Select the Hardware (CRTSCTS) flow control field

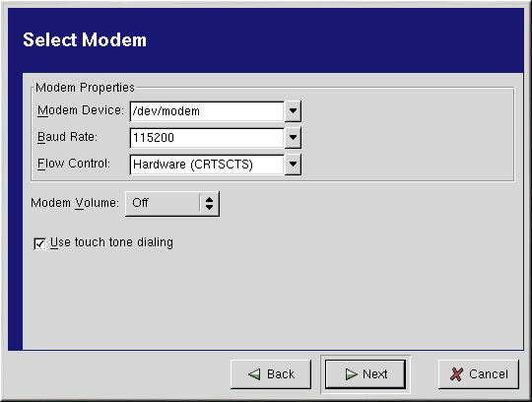pos(207,165)
